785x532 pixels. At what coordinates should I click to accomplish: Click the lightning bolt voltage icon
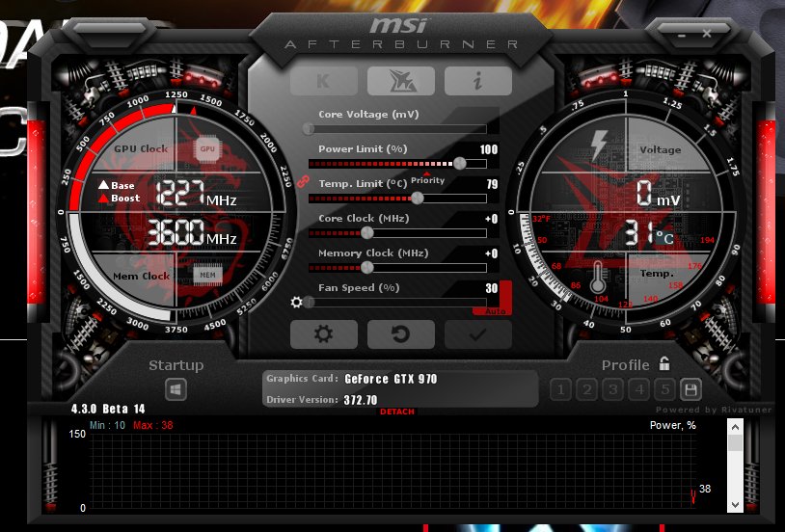click(599, 146)
